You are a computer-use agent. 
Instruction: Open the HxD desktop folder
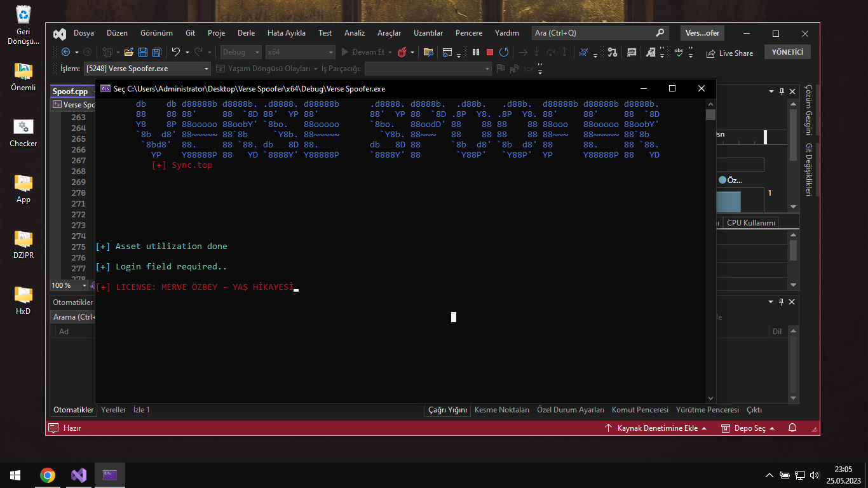point(23,301)
